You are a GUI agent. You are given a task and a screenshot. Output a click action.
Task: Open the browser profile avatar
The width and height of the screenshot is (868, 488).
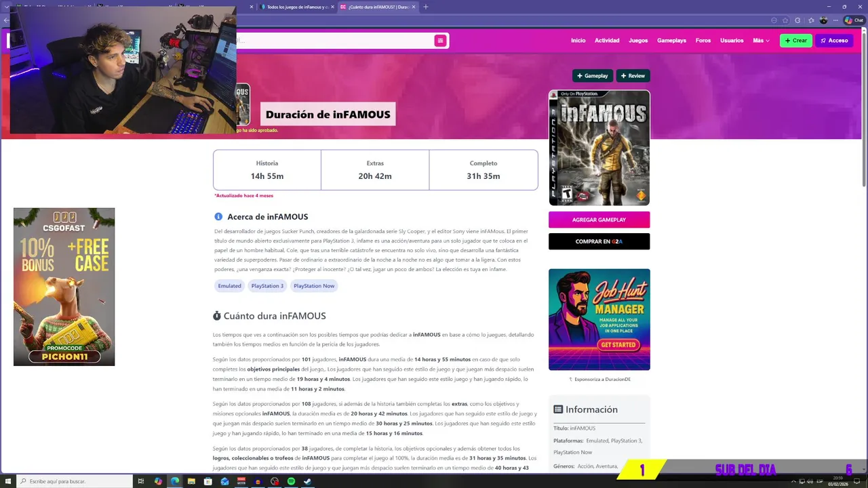(x=823, y=20)
